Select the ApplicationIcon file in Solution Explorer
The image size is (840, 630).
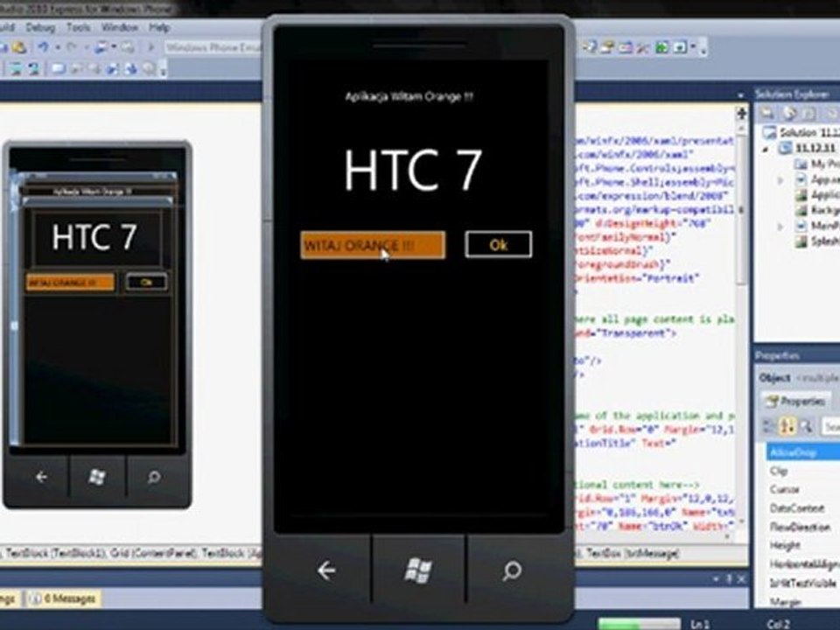(817, 195)
